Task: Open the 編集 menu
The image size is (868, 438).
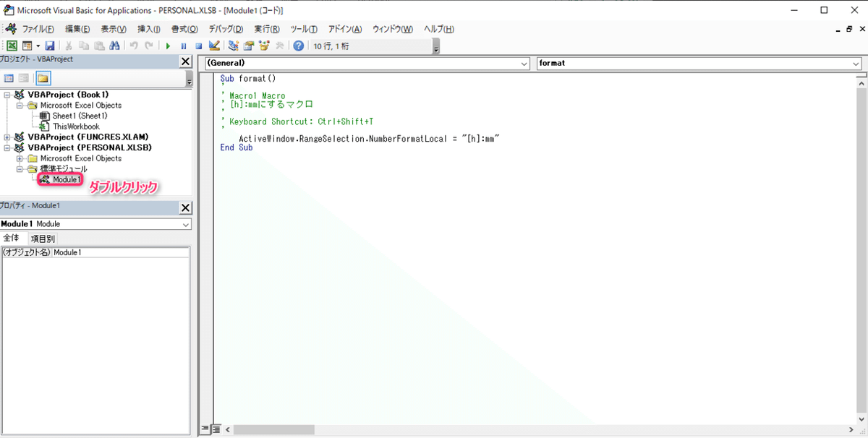Action: click(77, 29)
